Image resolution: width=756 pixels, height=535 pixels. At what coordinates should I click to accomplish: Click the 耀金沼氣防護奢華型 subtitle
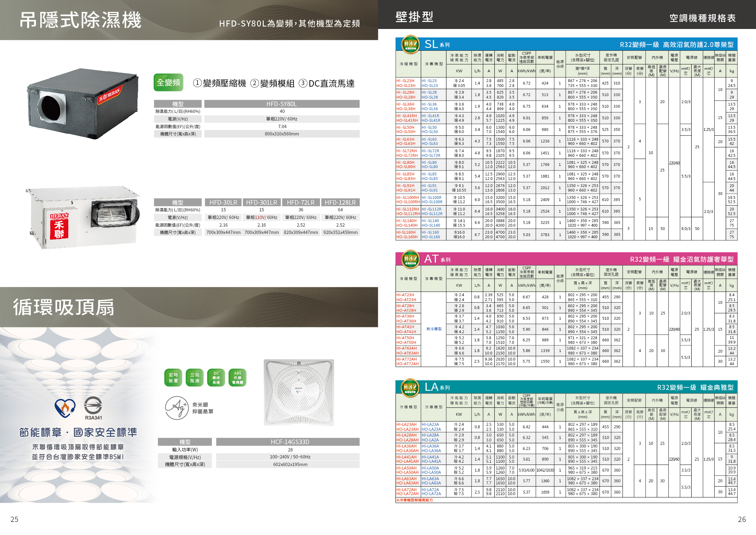pos(703,259)
